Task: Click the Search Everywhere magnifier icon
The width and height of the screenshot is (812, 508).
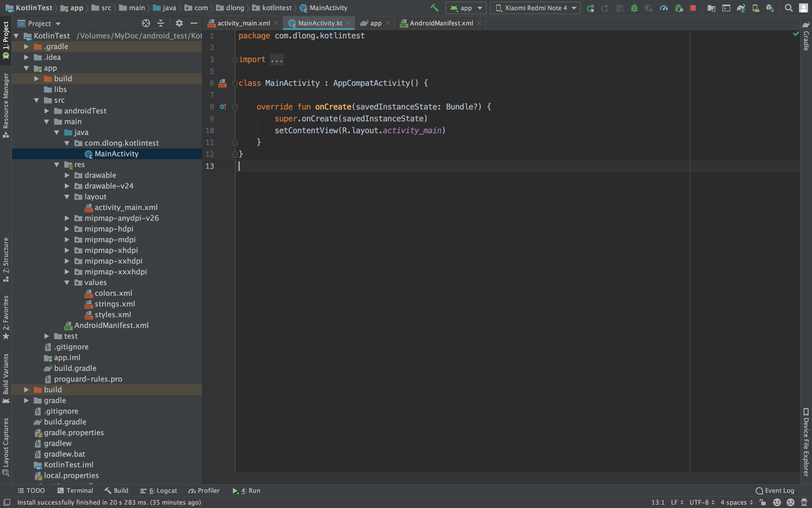Action: pyautogui.click(x=789, y=8)
